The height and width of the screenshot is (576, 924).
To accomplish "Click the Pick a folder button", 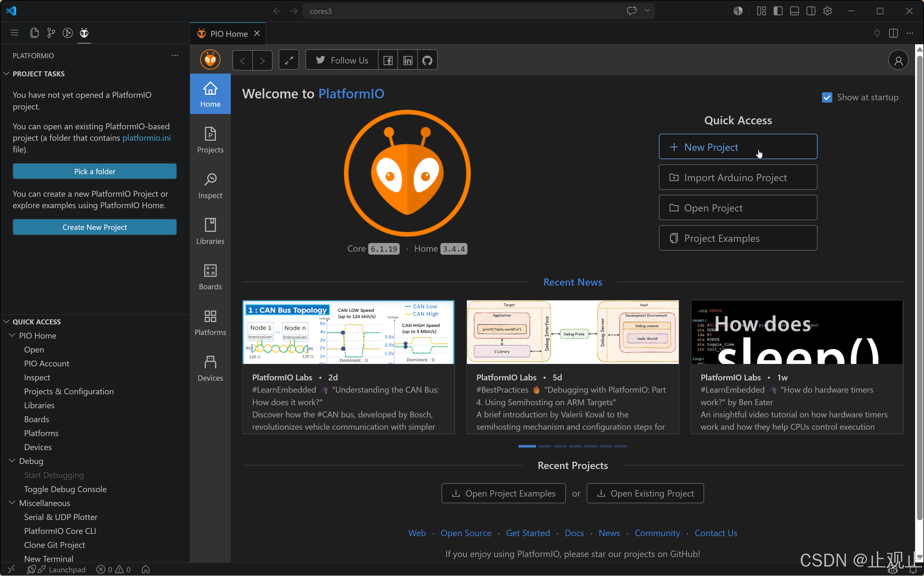I will coord(94,171).
